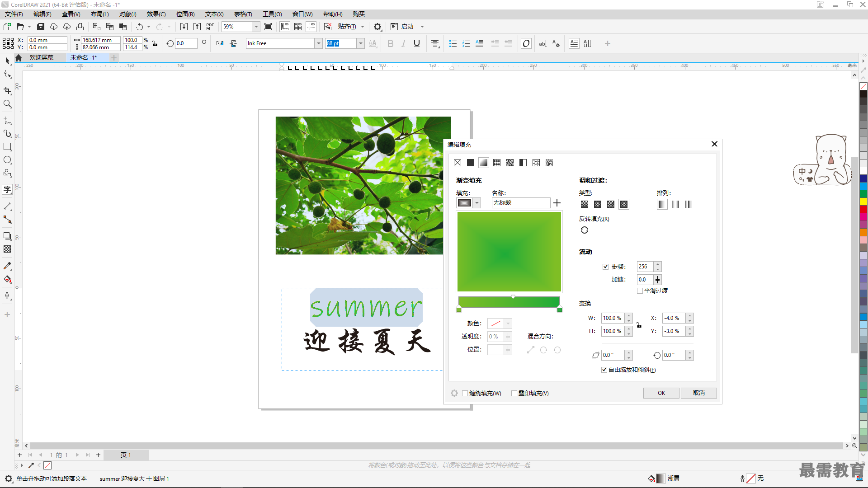The height and width of the screenshot is (488, 868).
Task: Open the 效果 menu
Action: 156,14
